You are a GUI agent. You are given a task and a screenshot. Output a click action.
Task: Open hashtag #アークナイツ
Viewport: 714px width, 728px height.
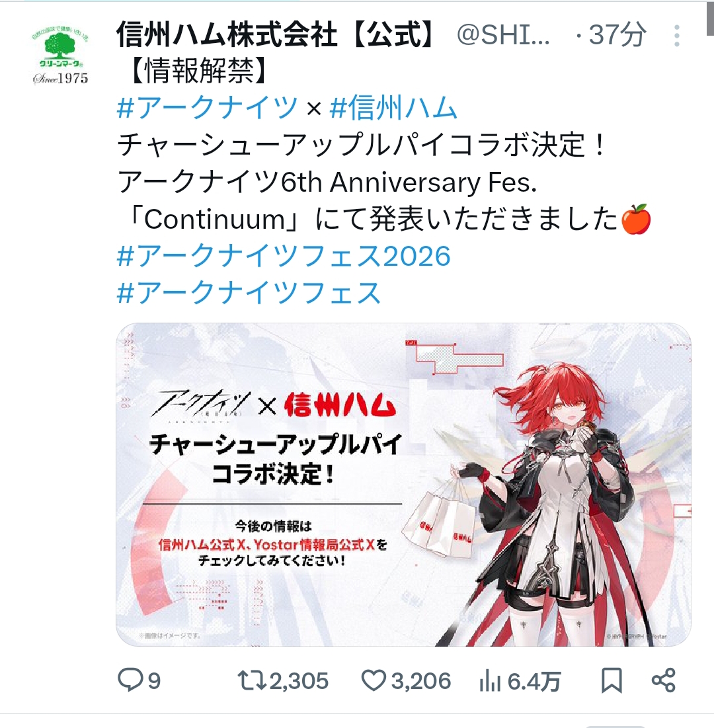(x=207, y=107)
